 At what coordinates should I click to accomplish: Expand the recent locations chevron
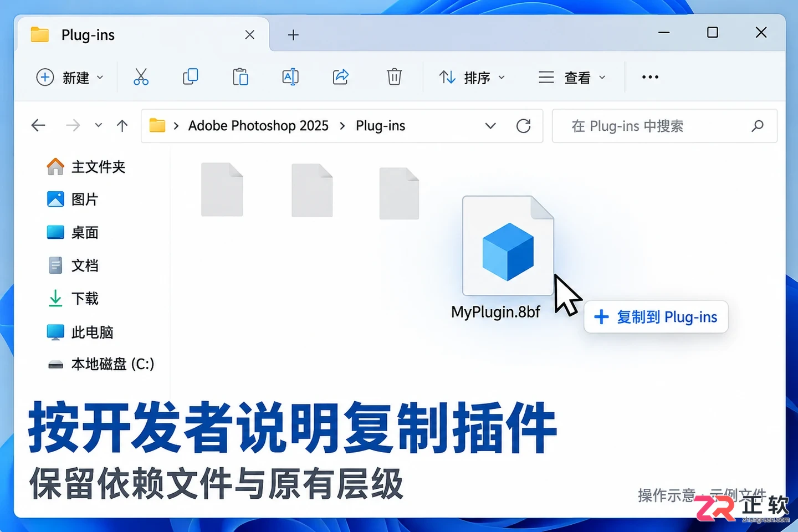[98, 126]
